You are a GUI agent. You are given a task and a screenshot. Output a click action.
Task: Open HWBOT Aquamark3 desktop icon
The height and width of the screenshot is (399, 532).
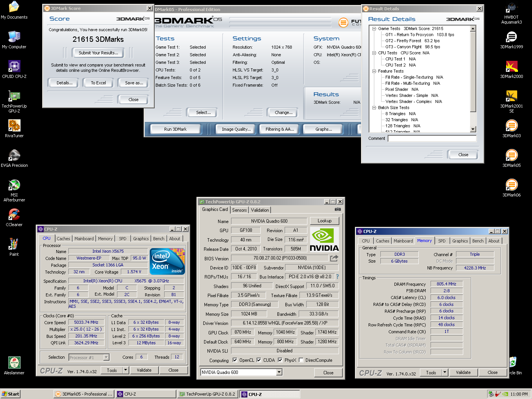coord(511,13)
